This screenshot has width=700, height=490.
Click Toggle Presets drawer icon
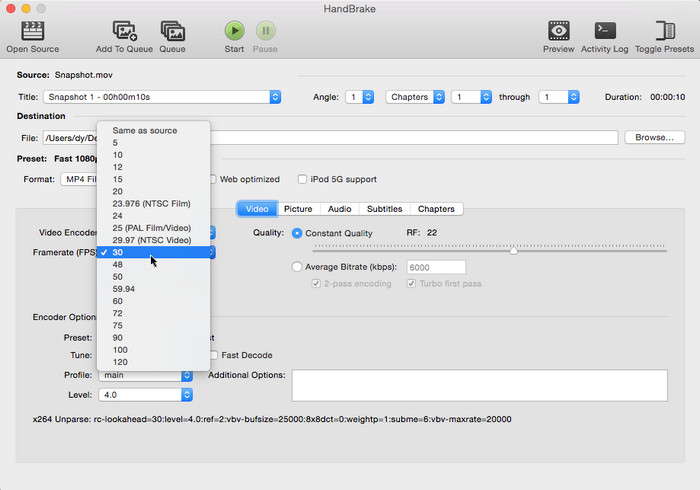pos(665,31)
